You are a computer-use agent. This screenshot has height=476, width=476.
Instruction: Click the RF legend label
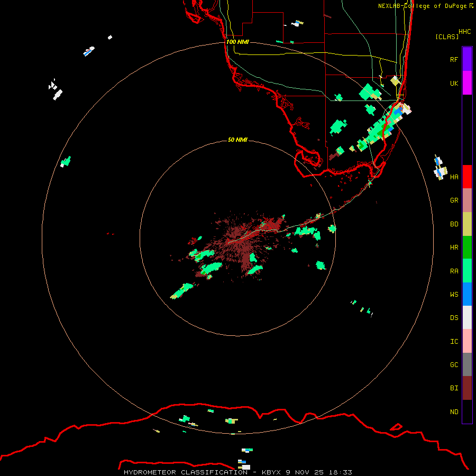pyautogui.click(x=454, y=59)
